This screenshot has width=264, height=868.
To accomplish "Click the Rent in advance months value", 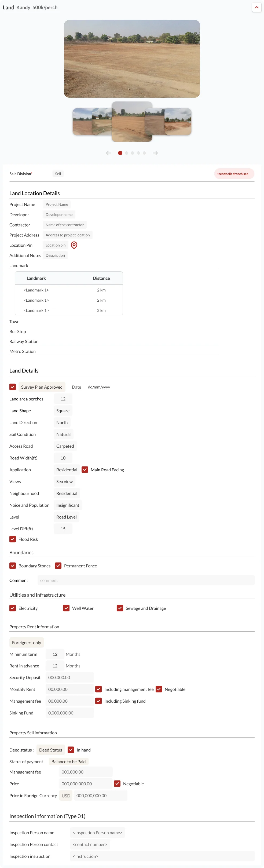I will [55, 666].
